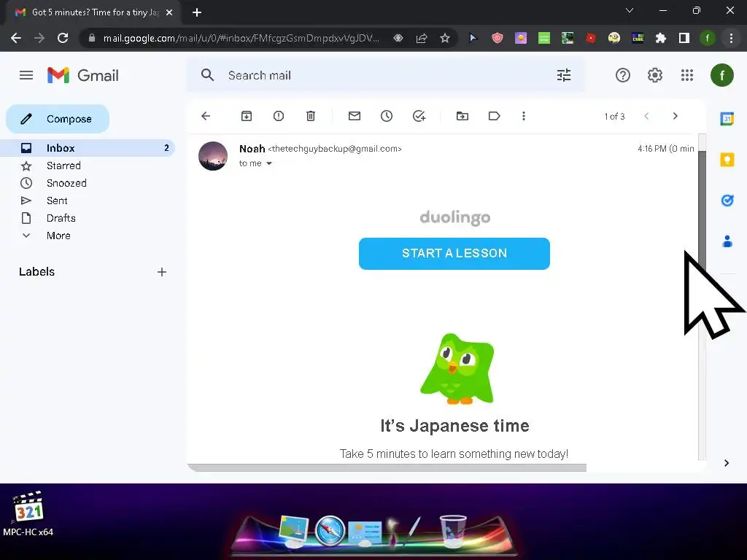Bookmark this page with star icon
747x560 pixels.
click(x=444, y=38)
